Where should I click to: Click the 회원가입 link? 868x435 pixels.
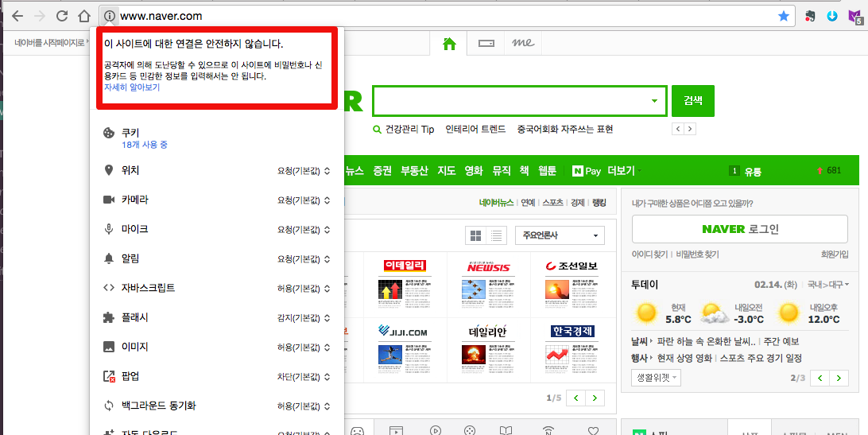point(835,254)
